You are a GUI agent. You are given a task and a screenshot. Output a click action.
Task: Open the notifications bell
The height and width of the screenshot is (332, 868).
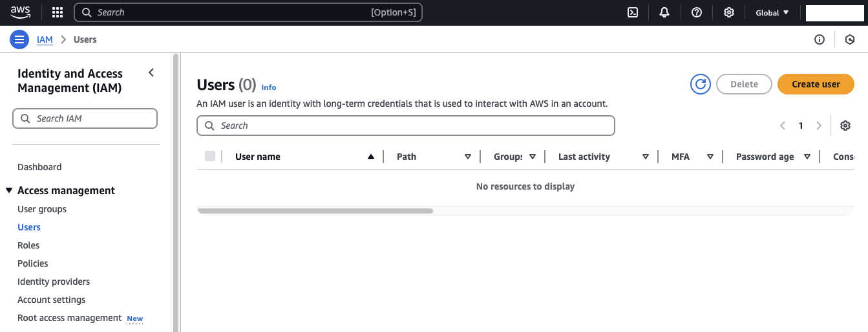click(664, 12)
